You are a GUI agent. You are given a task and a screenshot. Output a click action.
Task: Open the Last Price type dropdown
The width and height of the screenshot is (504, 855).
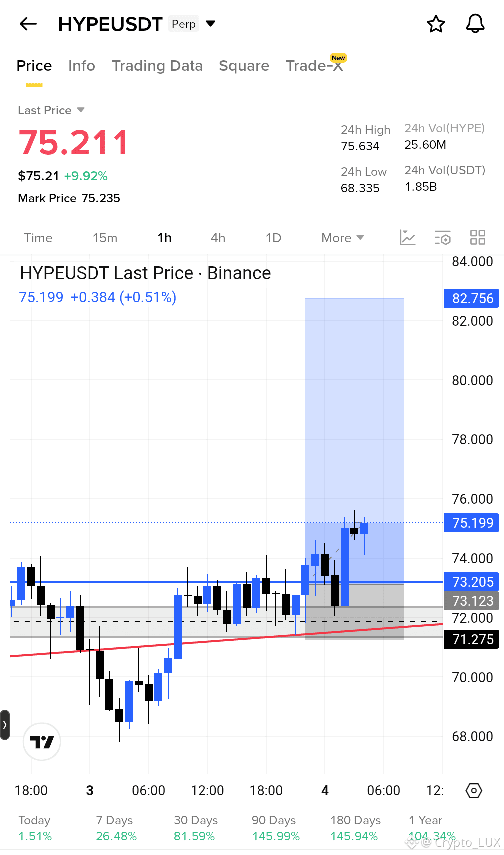click(x=51, y=110)
